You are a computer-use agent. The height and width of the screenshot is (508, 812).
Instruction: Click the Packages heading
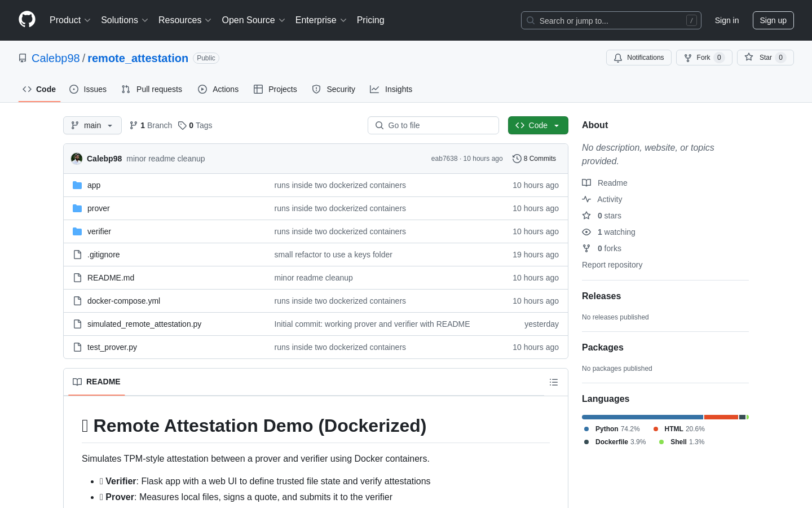pyautogui.click(x=603, y=347)
